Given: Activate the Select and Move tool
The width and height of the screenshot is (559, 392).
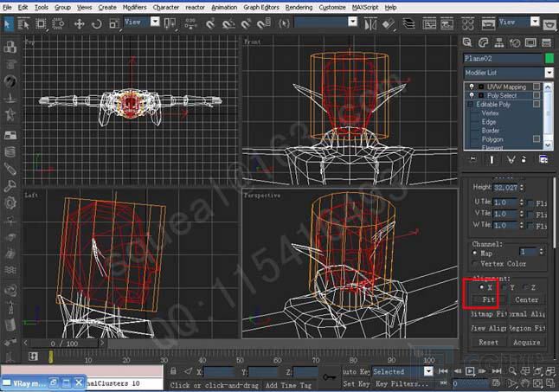Looking at the screenshot, I should (x=79, y=24).
